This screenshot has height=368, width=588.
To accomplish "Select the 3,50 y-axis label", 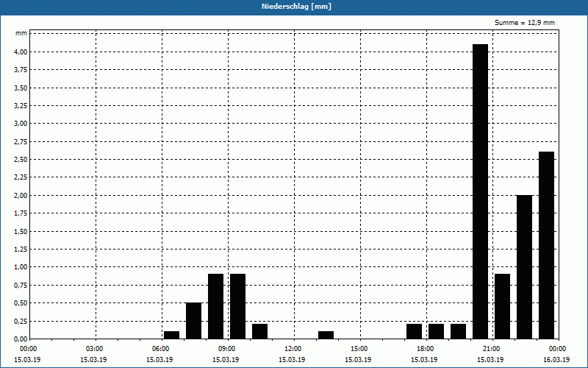I will [21, 88].
